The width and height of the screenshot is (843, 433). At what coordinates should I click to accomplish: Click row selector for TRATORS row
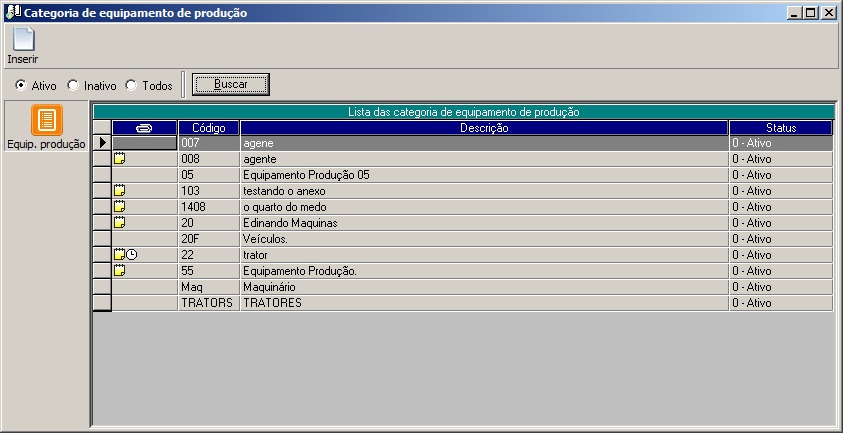coord(102,303)
